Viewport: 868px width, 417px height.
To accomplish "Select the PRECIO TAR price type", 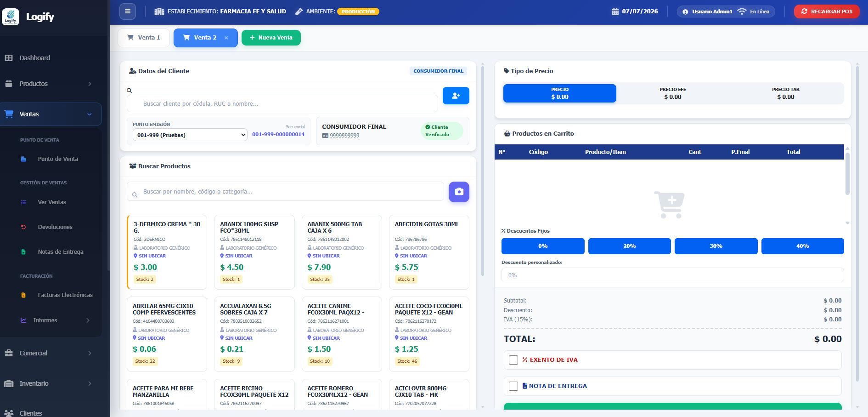I will click(x=786, y=93).
